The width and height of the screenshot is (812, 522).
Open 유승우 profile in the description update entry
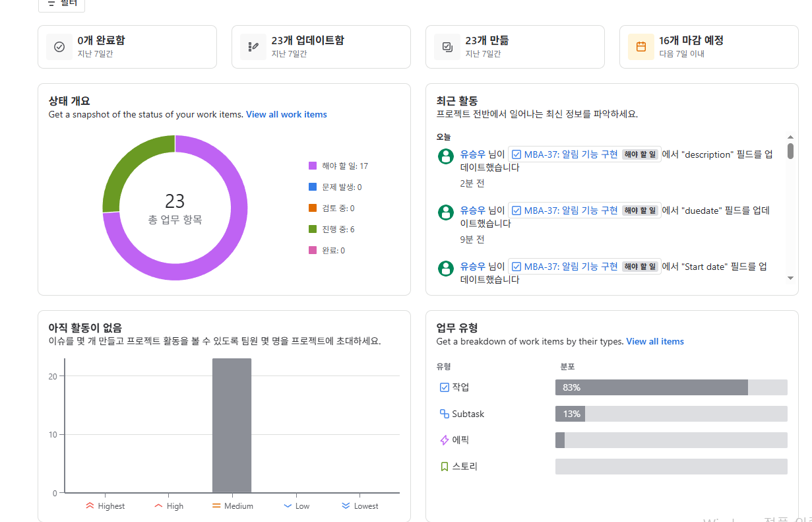tap(473, 154)
